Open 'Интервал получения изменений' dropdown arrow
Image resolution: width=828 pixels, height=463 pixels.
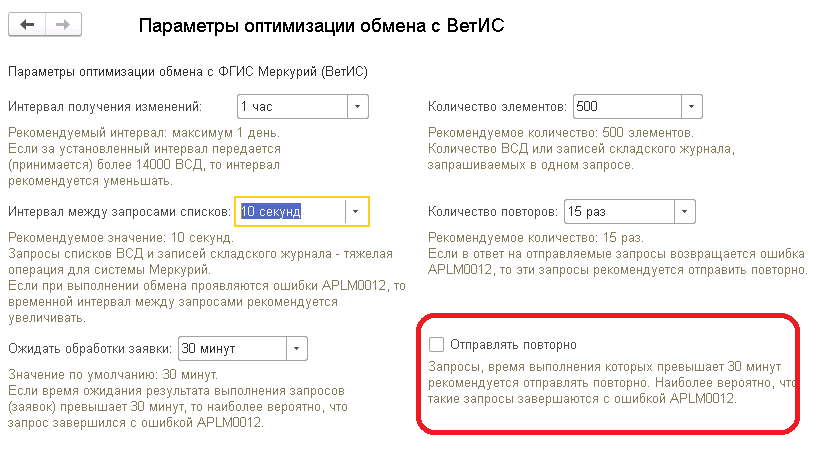pos(357,107)
